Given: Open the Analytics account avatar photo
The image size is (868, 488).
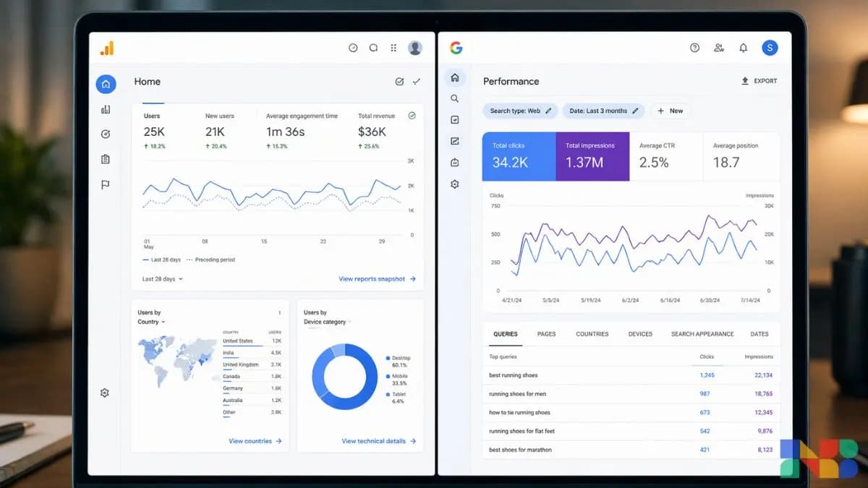Looking at the screenshot, I should pyautogui.click(x=415, y=48).
